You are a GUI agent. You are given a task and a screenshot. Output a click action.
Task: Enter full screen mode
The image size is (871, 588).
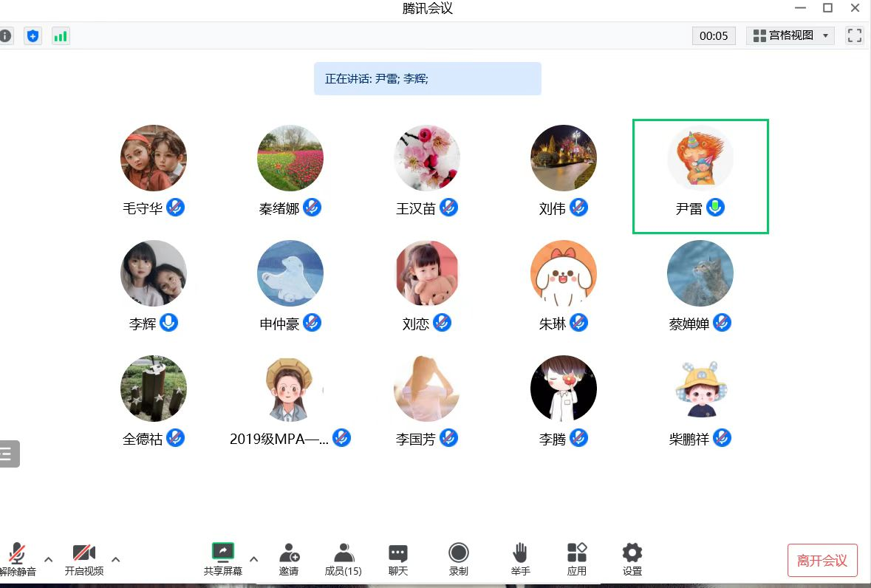pyautogui.click(x=855, y=35)
